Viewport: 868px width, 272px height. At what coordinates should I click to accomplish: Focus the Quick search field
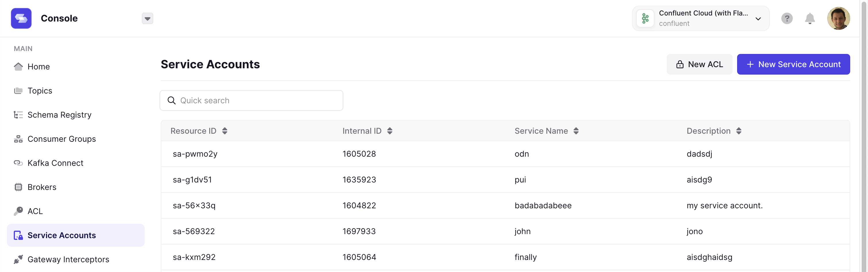point(251,100)
